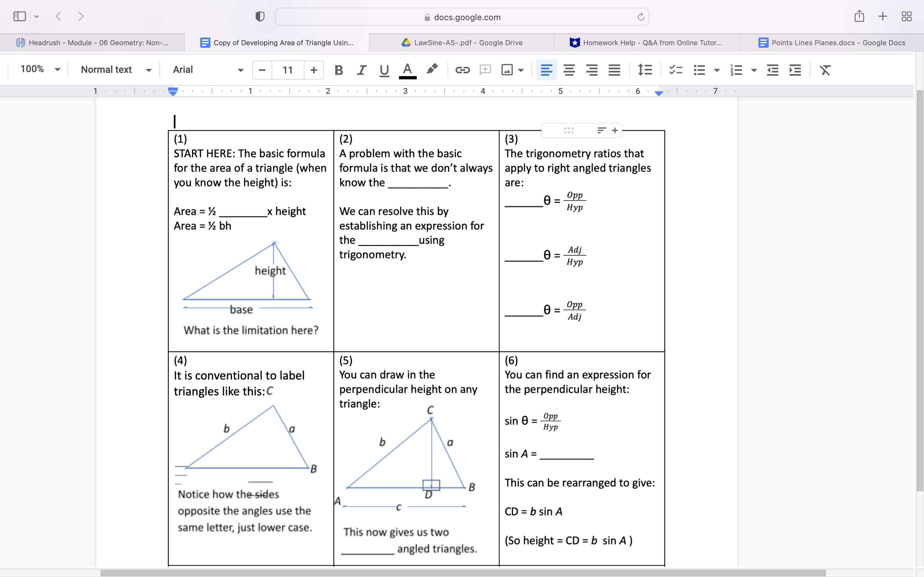Screen dimensions: 924x577
Task: Open the text color picker
Action: tap(407, 70)
